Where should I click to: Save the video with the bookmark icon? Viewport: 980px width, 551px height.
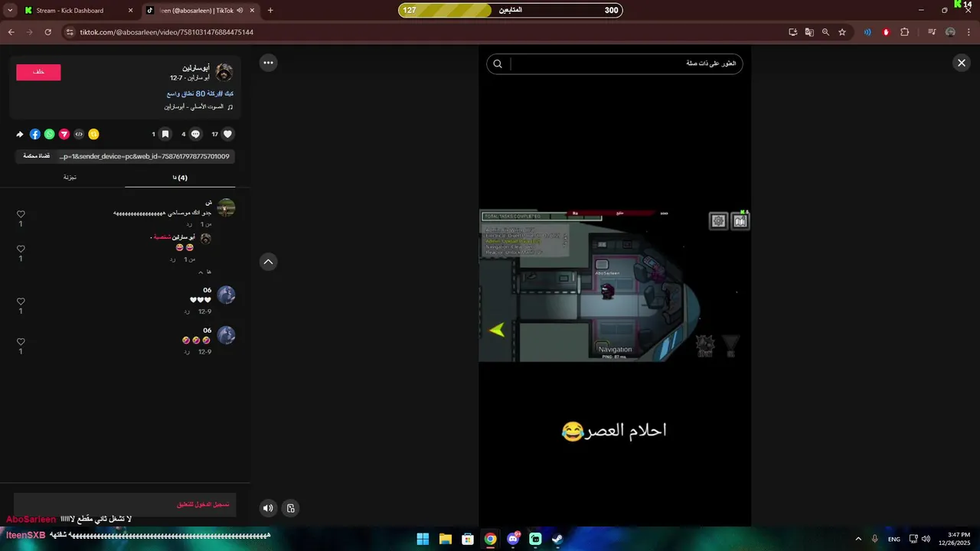(165, 134)
